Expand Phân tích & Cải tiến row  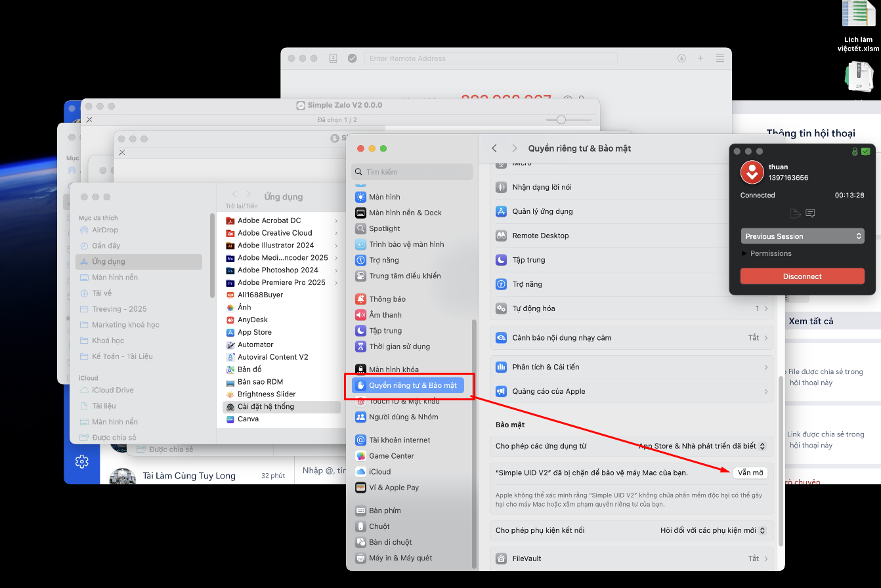tap(632, 367)
